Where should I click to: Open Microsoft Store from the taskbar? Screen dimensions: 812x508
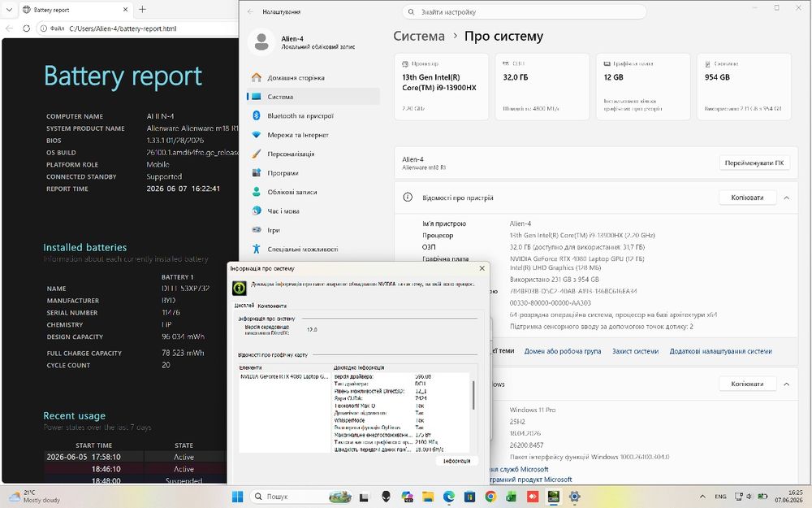click(x=469, y=497)
